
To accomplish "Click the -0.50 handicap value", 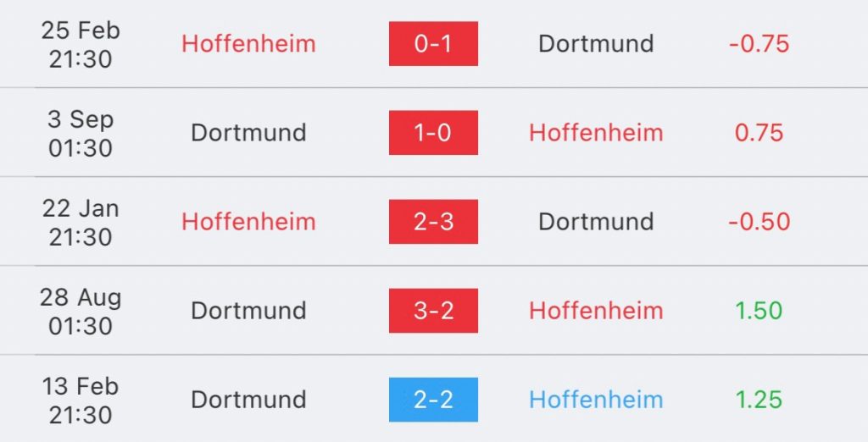I will pyautogui.click(x=759, y=222).
